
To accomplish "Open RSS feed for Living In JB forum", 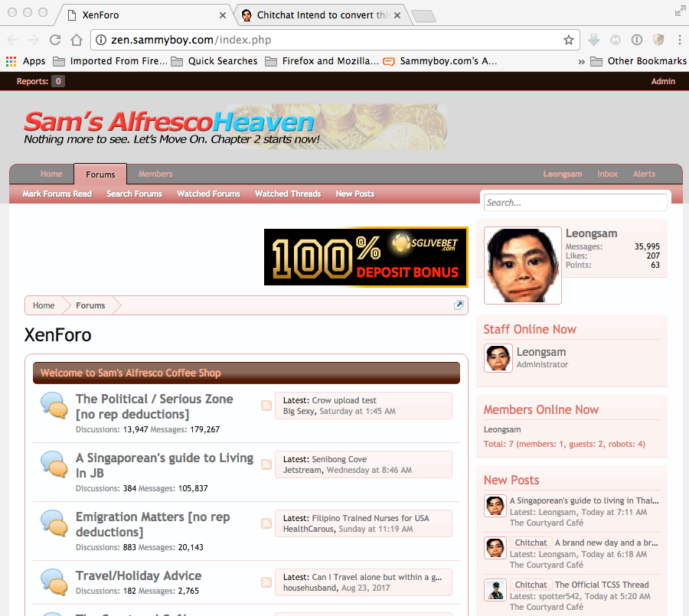I will [x=266, y=464].
